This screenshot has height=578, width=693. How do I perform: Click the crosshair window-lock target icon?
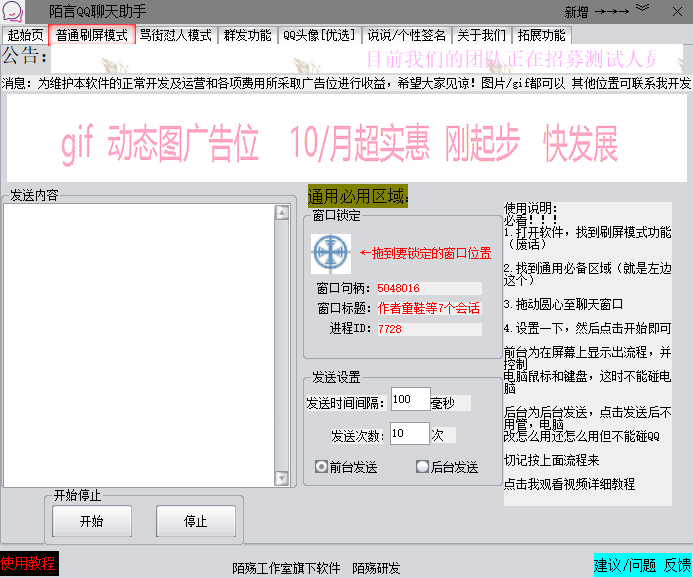click(330, 254)
